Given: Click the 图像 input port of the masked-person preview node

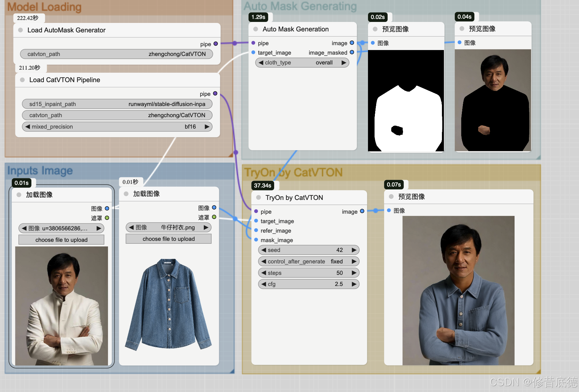Looking at the screenshot, I should (x=460, y=43).
